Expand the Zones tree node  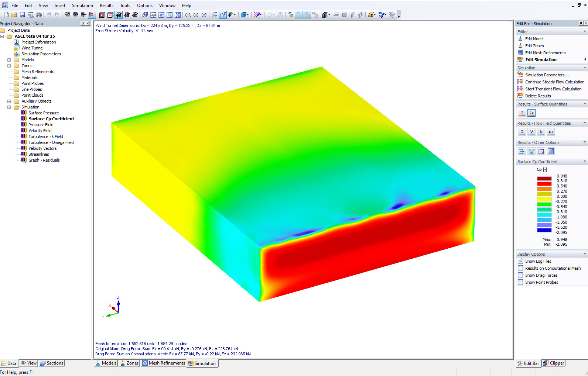click(x=9, y=66)
